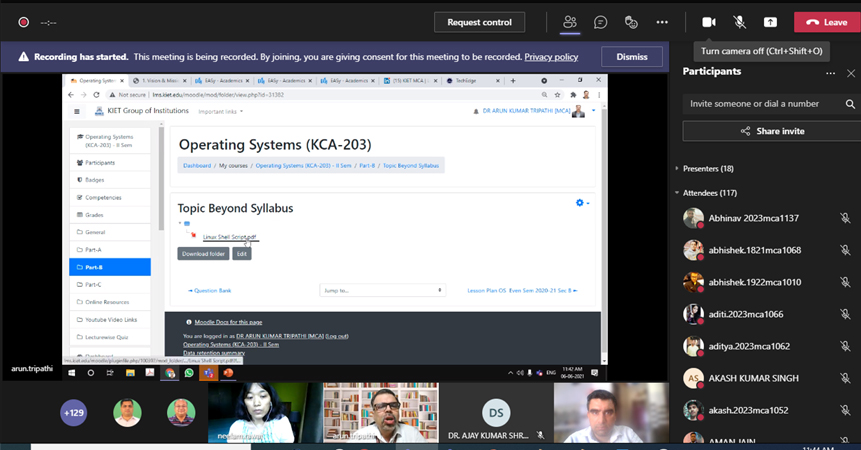861x450 pixels.
Task: Click the search icon in invite field
Action: [x=850, y=104]
